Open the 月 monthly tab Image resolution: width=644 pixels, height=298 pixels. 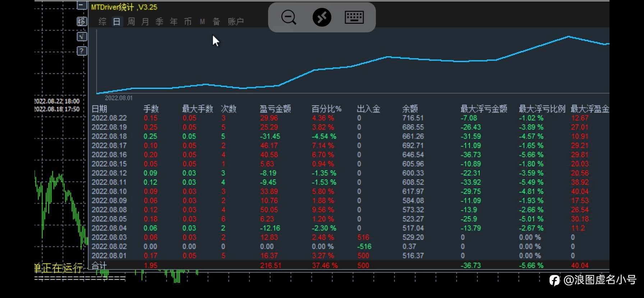coord(145,22)
